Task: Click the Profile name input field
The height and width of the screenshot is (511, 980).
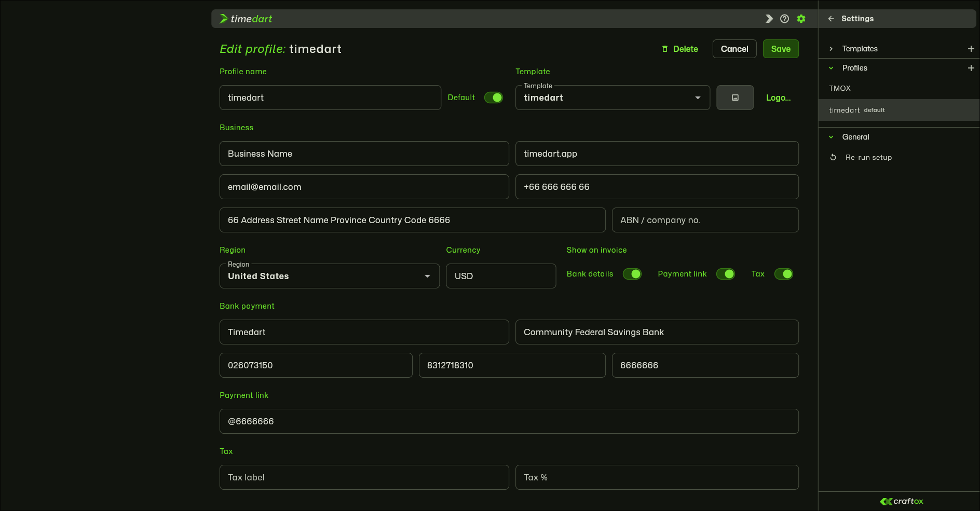Action: [x=330, y=98]
